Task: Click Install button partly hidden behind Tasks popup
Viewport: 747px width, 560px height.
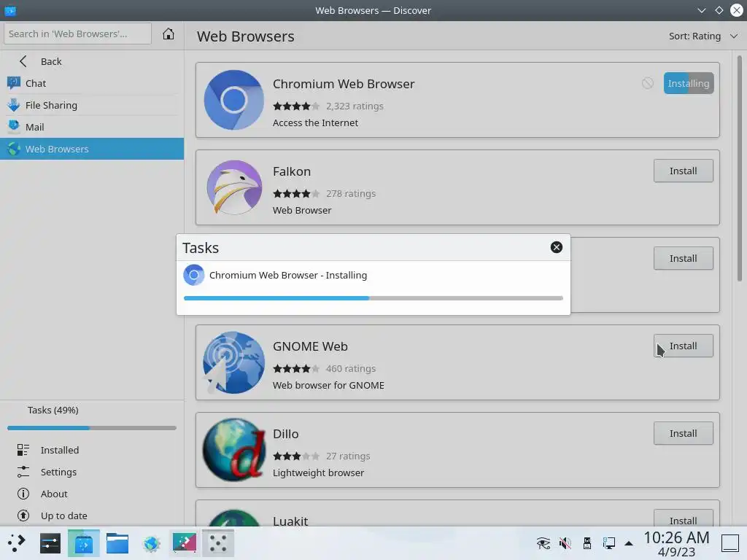Action: 683,259
